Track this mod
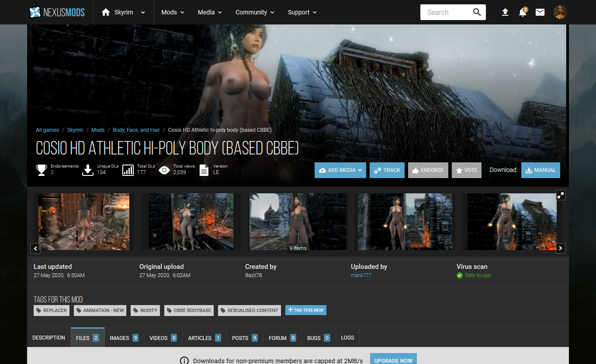Viewport: 596px width, 364px height. [x=387, y=170]
